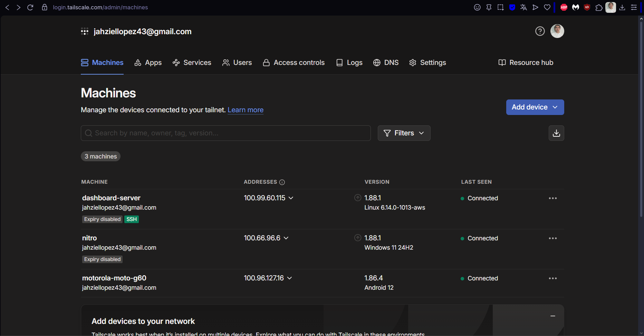This screenshot has width=644, height=336.
Task: Open the Users tab
Action: tap(237, 63)
